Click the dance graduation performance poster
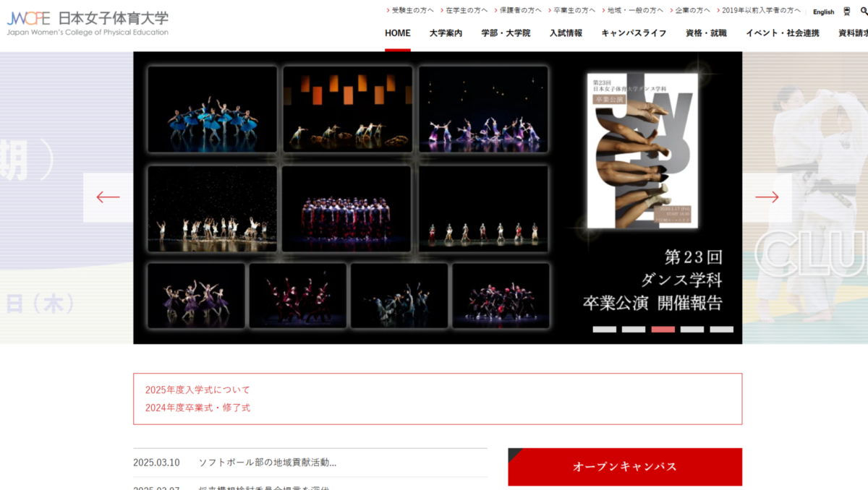The image size is (868, 490). 642,150
